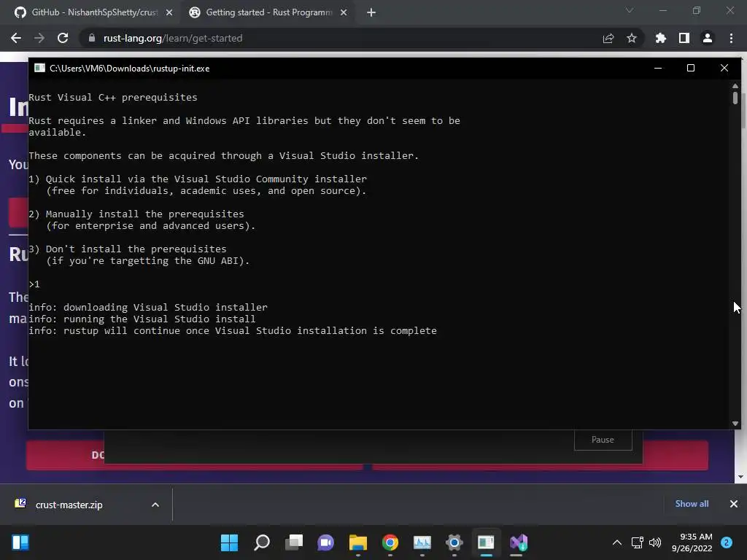Click the console vertical scrollbar thumb
This screenshot has width=747, height=560.
[735, 98]
